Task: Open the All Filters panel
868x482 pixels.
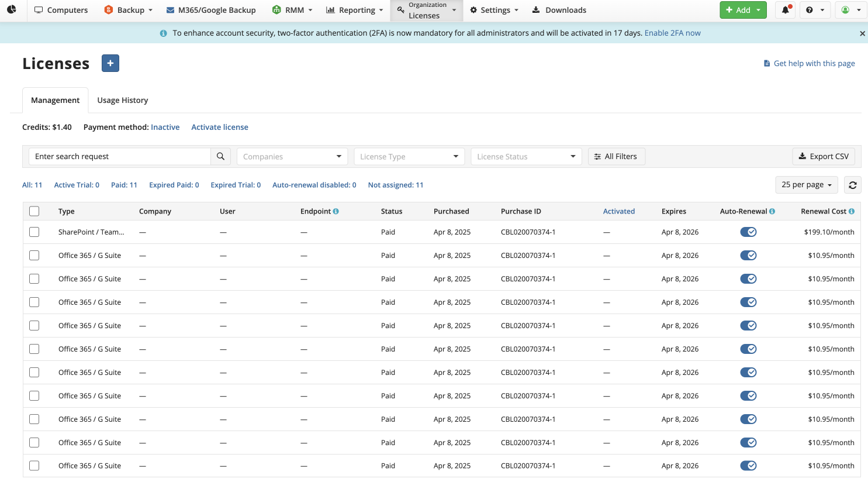Action: (x=616, y=156)
